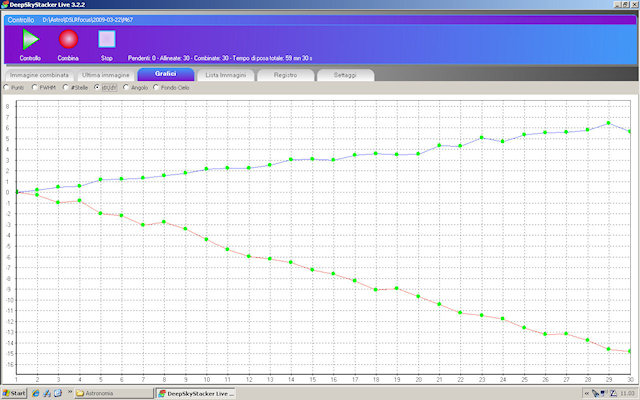Select the Angolo radio button
The height and width of the screenshot is (400, 640).
coord(126,87)
